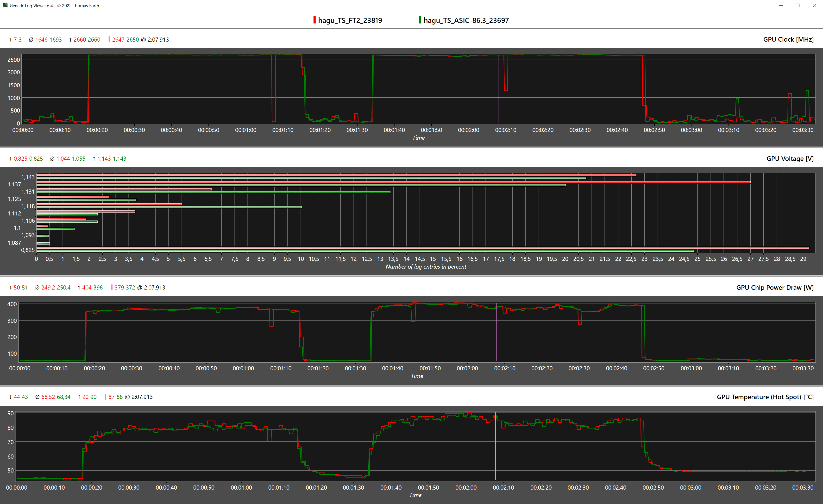823x504 pixels.
Task: Click the 00:02:00 tick on Temperature axis
Action: (466, 487)
